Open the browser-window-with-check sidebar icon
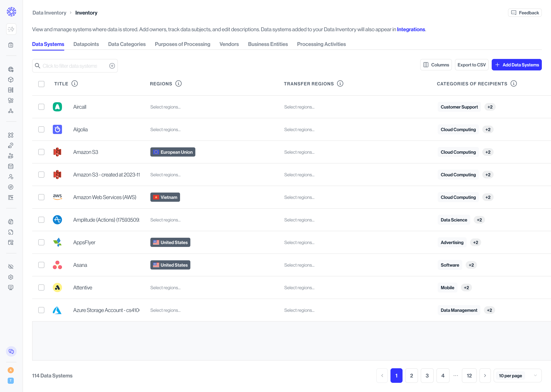Screen dimensions: 551x392 [11, 243]
